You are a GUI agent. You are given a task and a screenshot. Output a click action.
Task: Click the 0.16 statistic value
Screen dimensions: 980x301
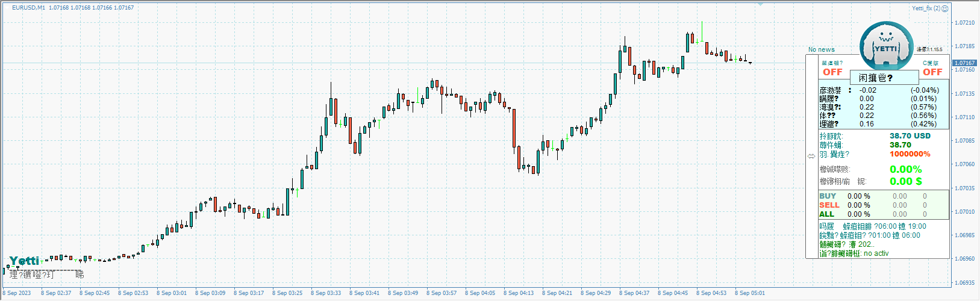click(x=867, y=124)
